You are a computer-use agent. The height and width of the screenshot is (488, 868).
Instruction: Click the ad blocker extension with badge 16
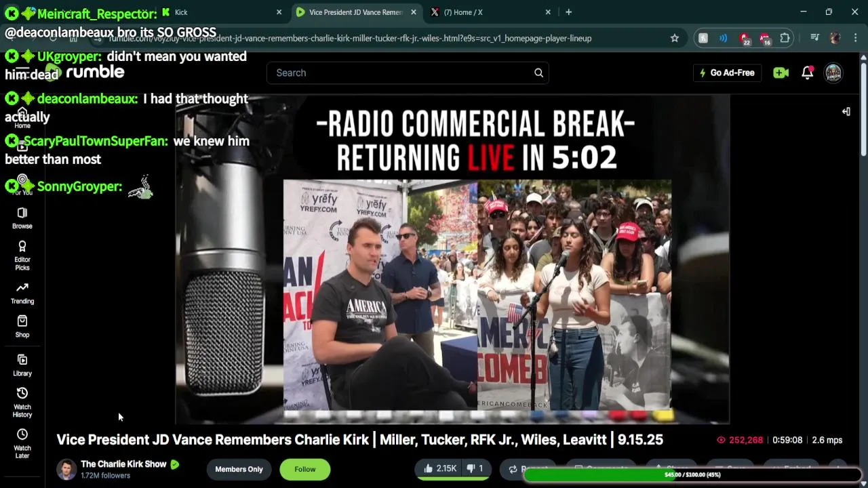pyautogui.click(x=765, y=39)
